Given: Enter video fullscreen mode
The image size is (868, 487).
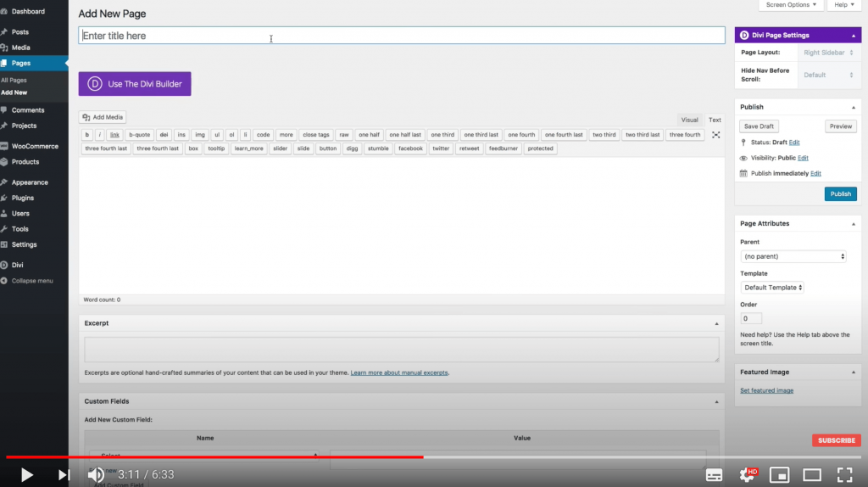Looking at the screenshot, I should 844,475.
